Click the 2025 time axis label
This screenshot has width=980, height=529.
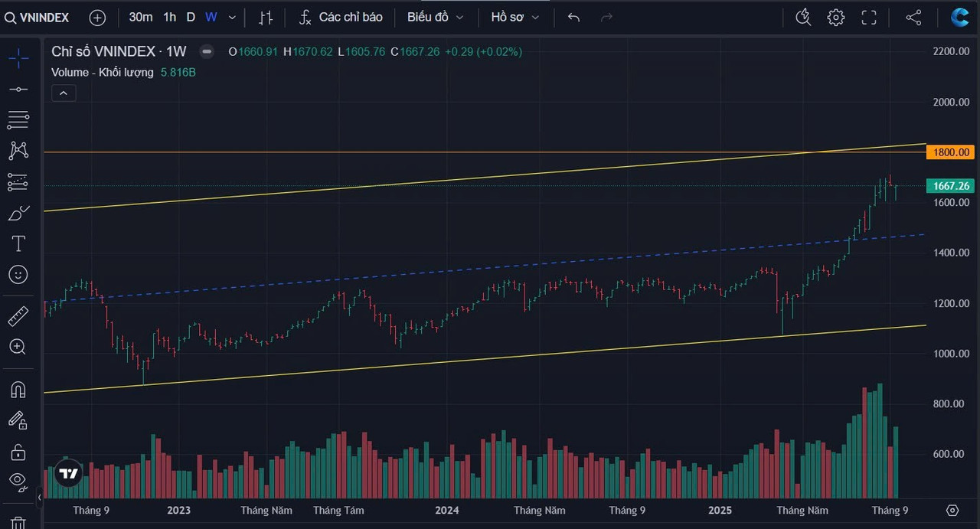[x=720, y=510]
